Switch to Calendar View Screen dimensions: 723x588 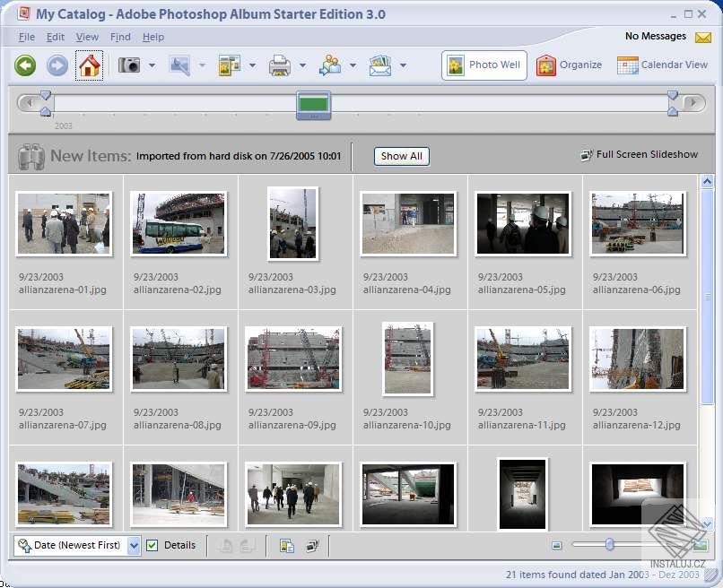tap(663, 65)
